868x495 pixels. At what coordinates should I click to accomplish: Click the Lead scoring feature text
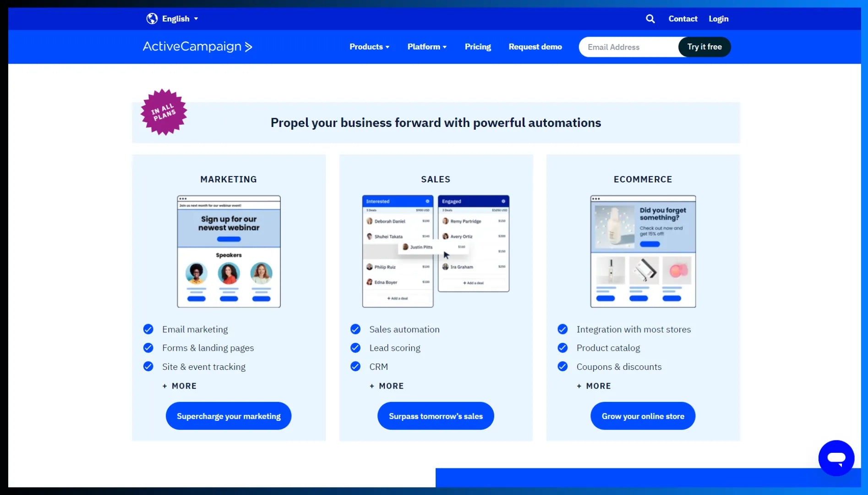point(395,348)
